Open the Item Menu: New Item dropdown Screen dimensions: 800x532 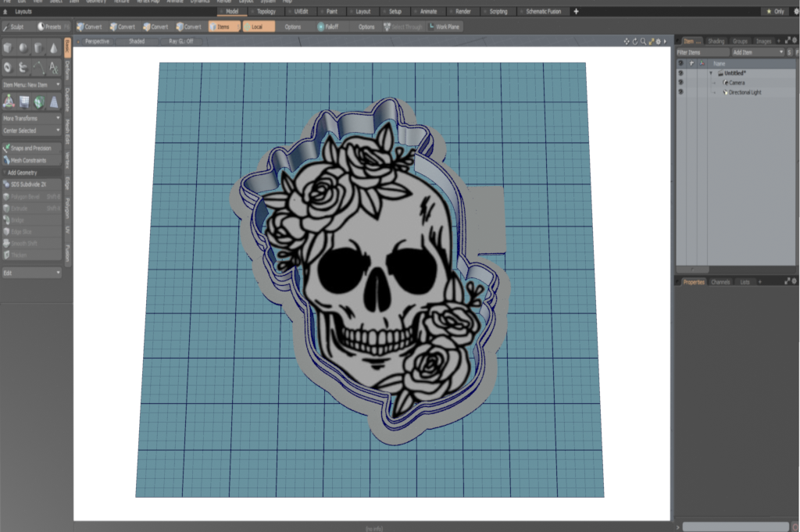[x=31, y=84]
